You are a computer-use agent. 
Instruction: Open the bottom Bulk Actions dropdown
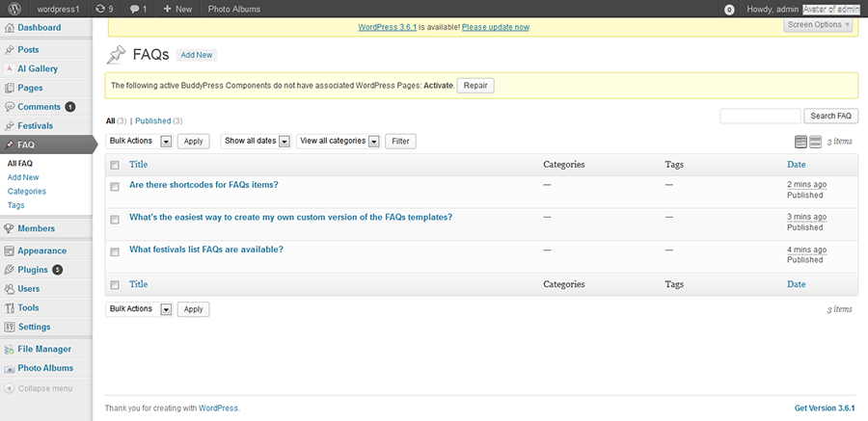(139, 309)
